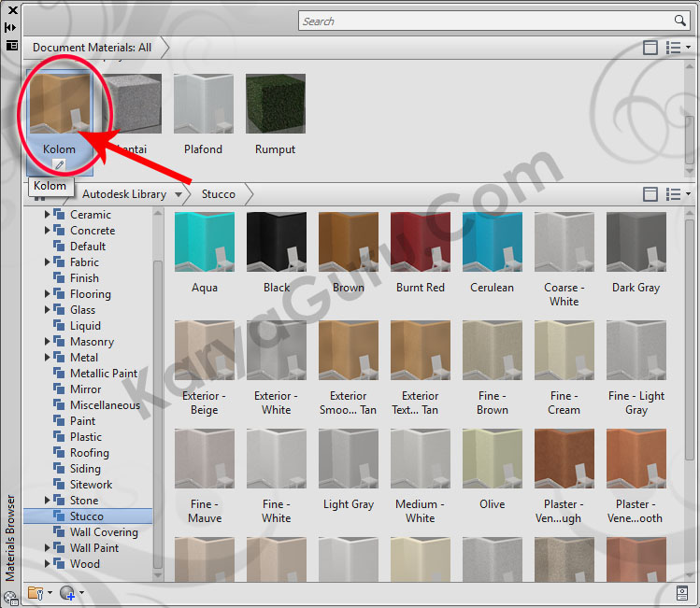Click the auto-hide palette icon

click(x=11, y=27)
